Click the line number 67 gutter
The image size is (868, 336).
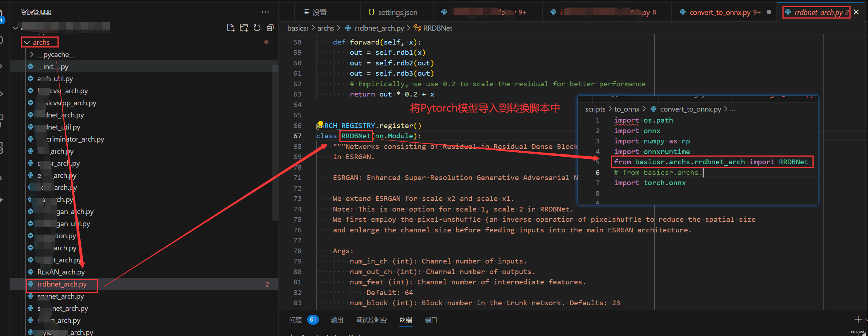click(297, 136)
